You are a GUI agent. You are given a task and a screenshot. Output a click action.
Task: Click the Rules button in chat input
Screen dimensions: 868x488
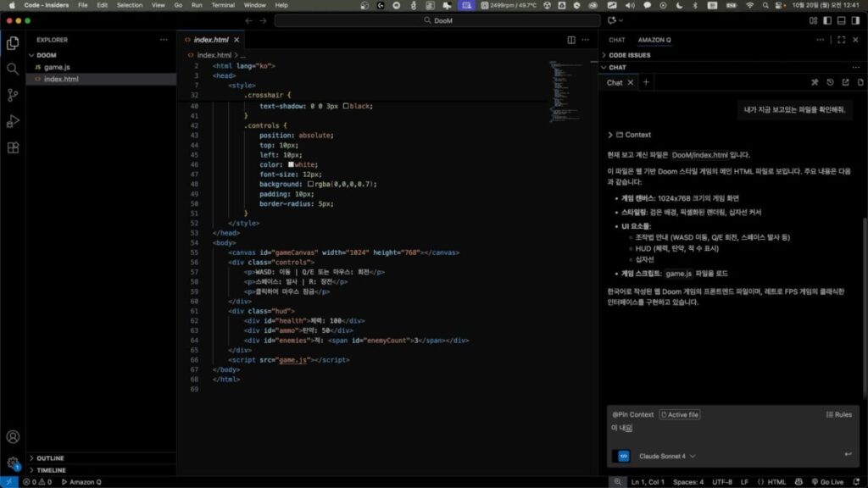tap(838, 415)
